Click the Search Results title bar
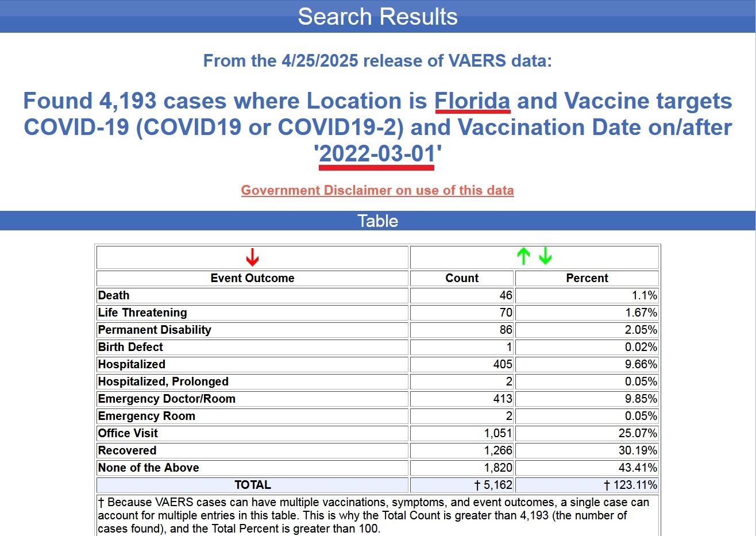The image size is (756, 536). (377, 17)
